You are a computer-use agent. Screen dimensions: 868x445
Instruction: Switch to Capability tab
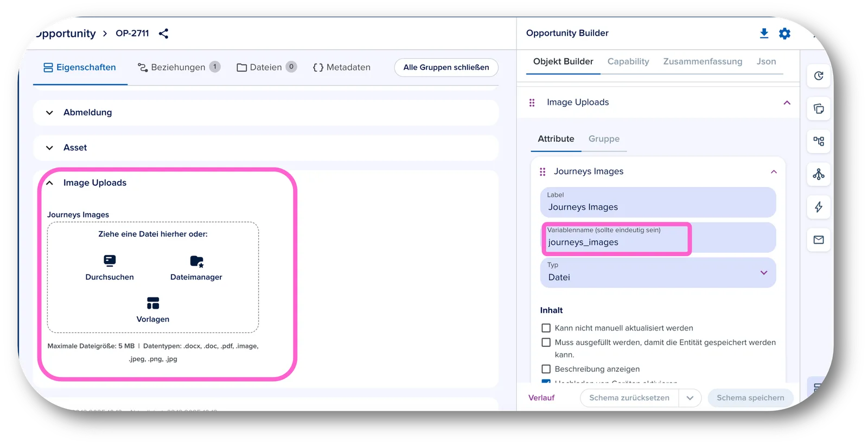(628, 61)
